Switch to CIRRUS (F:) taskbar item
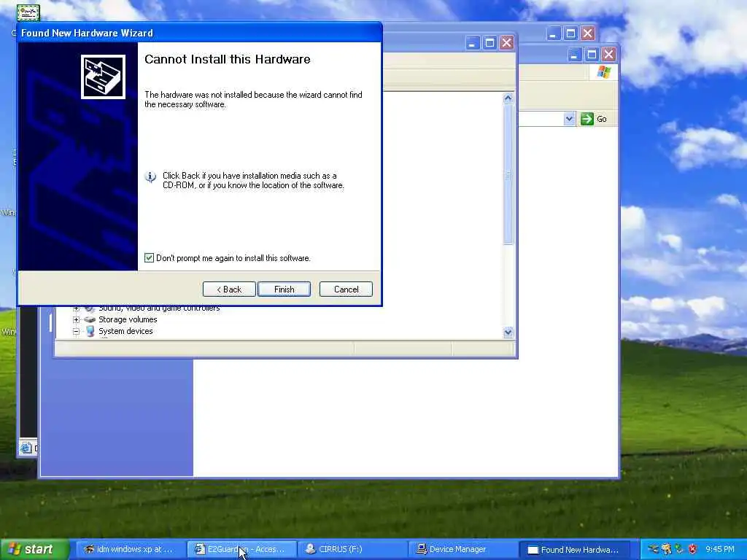The height and width of the screenshot is (560, 747). (x=352, y=550)
